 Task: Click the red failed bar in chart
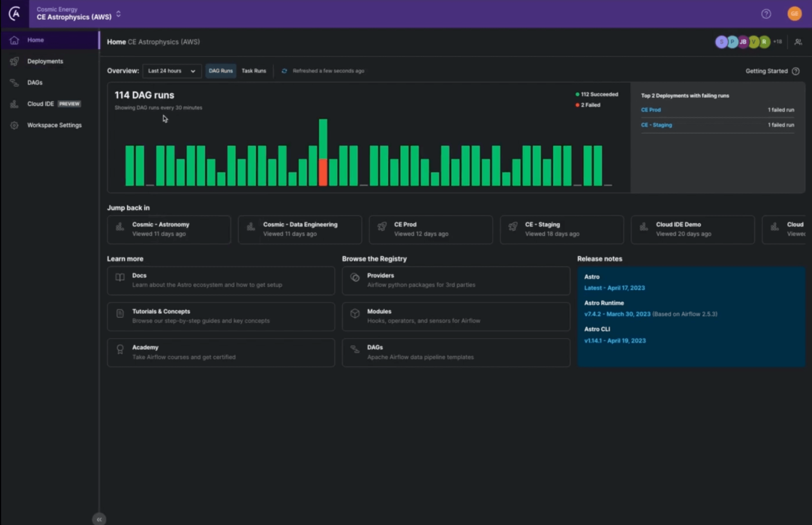(323, 172)
